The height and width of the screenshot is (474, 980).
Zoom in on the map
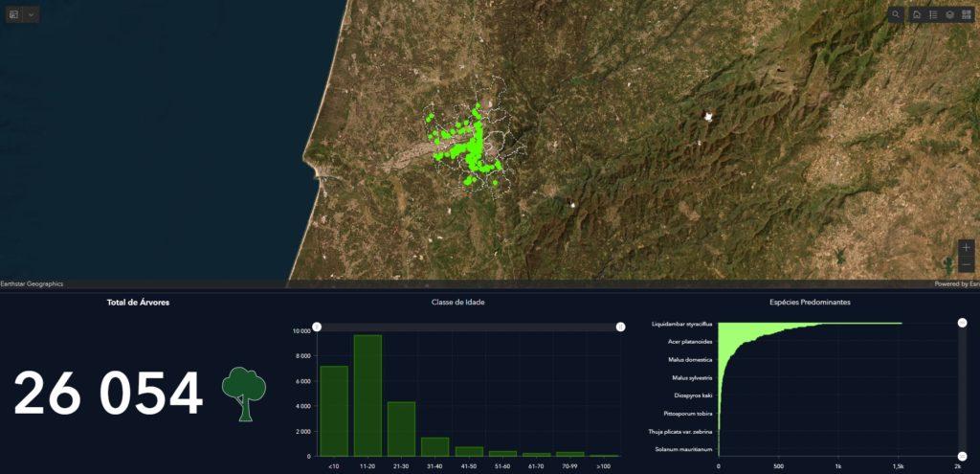pos(966,247)
